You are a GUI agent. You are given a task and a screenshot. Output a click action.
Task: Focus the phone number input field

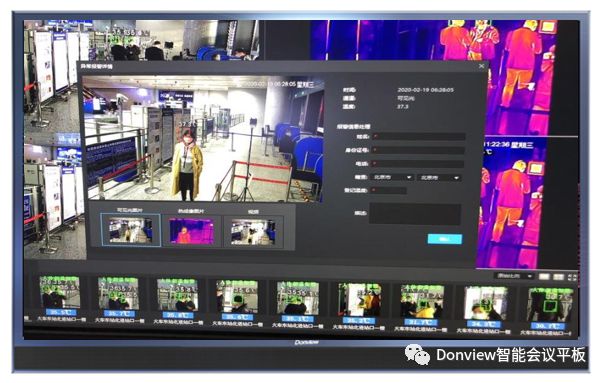(x=417, y=164)
